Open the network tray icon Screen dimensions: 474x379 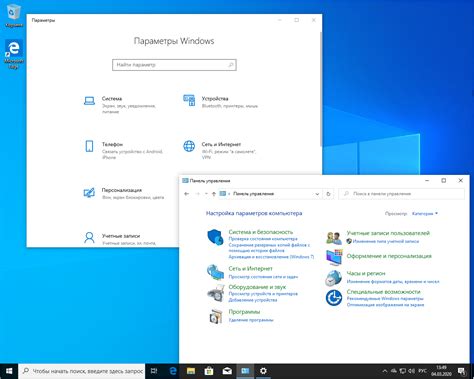click(x=403, y=371)
